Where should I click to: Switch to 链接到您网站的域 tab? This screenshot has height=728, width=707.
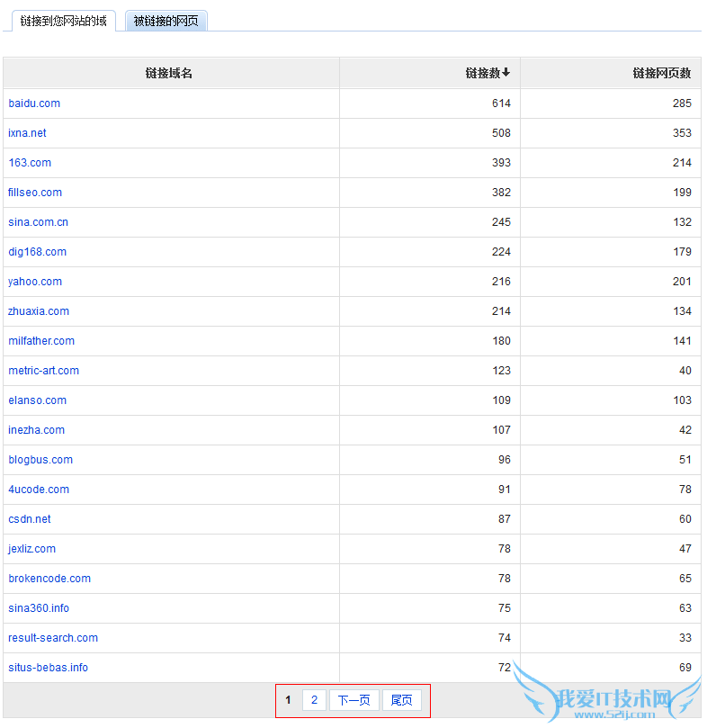coord(64,21)
